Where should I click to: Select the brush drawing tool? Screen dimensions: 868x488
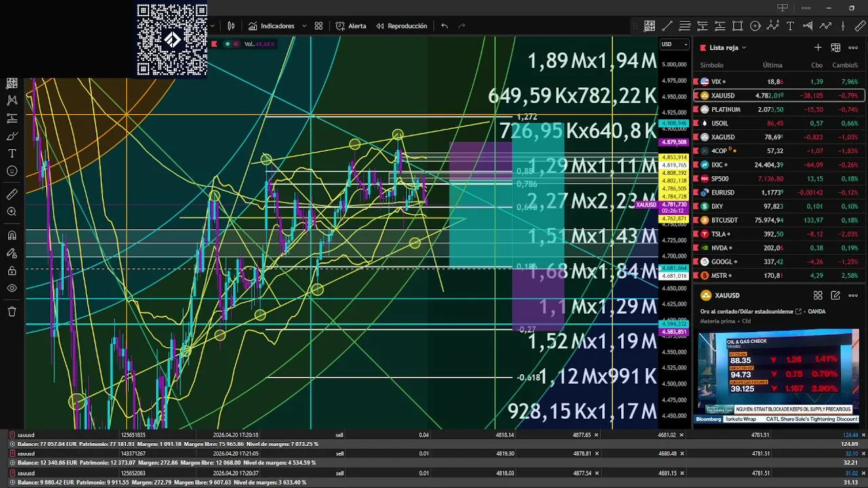click(x=12, y=136)
